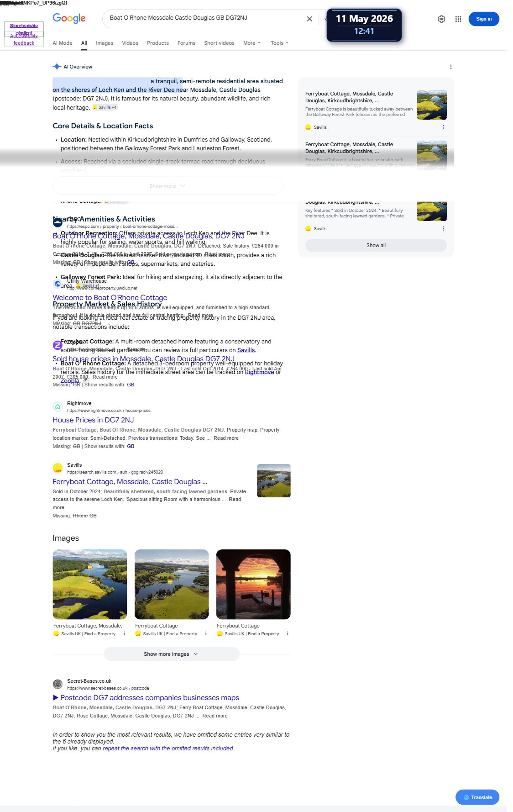Screen dimensions: 513x812
Task: Click the Translate button
Action: pos(477,797)
